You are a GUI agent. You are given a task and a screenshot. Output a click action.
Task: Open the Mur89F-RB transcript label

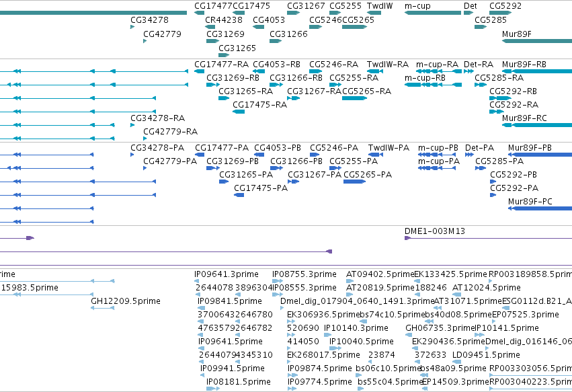(524, 65)
